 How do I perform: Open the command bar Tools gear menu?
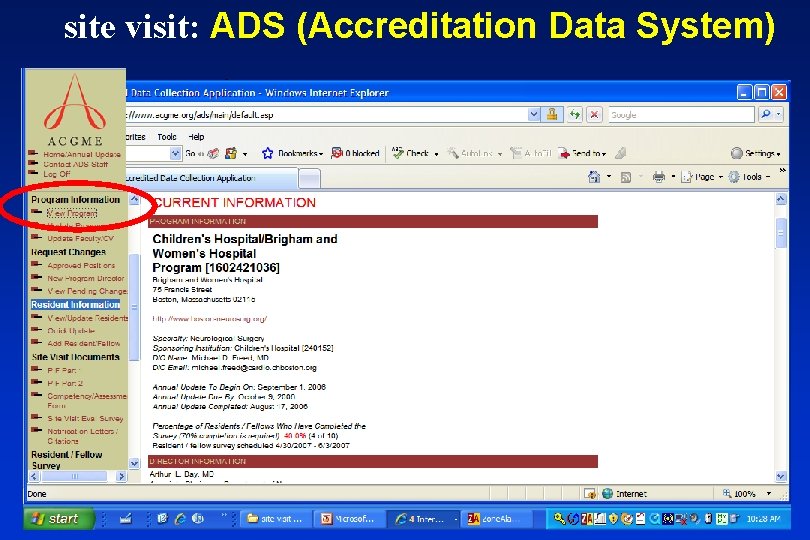(x=749, y=177)
